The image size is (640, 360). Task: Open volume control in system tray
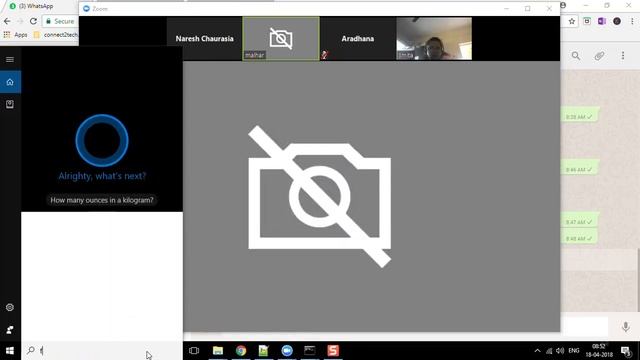(x=560, y=351)
